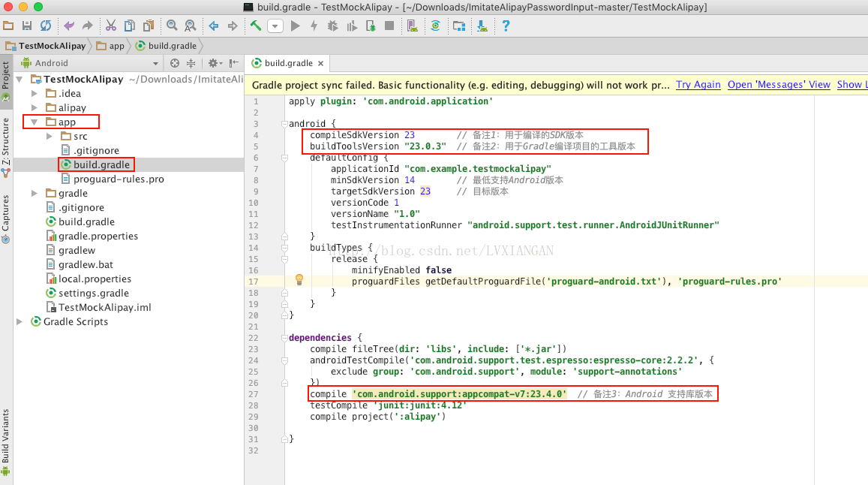Open the Build Variants tool window tab

click(x=5, y=441)
